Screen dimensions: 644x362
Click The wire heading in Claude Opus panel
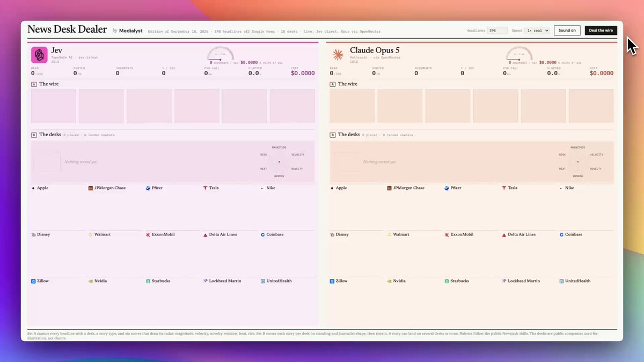(x=348, y=84)
